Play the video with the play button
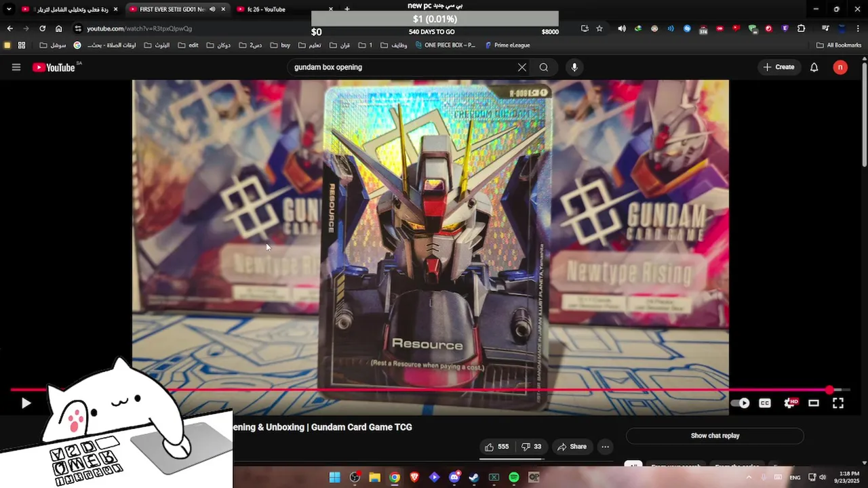868x488 pixels. point(26,403)
